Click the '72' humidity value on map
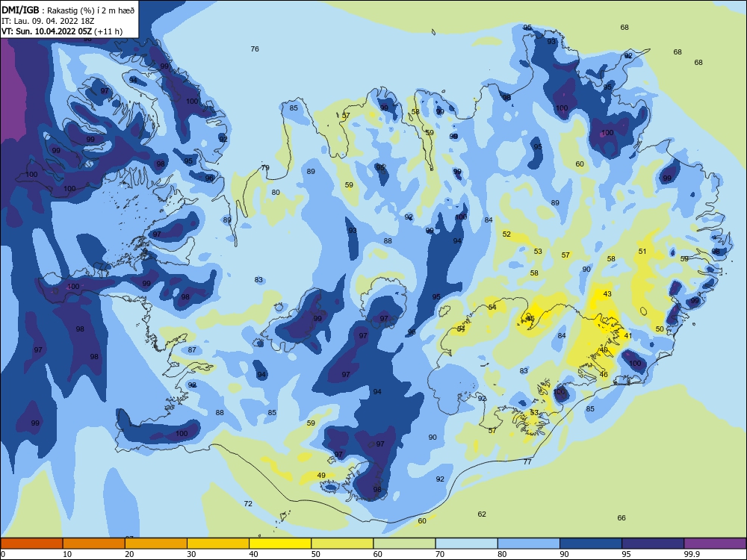Screen dimensions: 747x560 click(248, 503)
